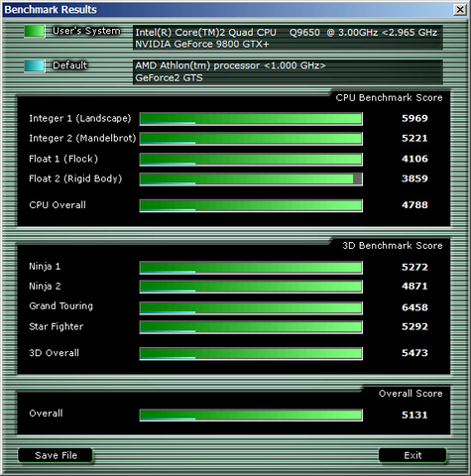Screen dimensions: 471x476
Task: Click the Float 2 (Rigid Body) score bar
Action: pyautogui.click(x=251, y=179)
